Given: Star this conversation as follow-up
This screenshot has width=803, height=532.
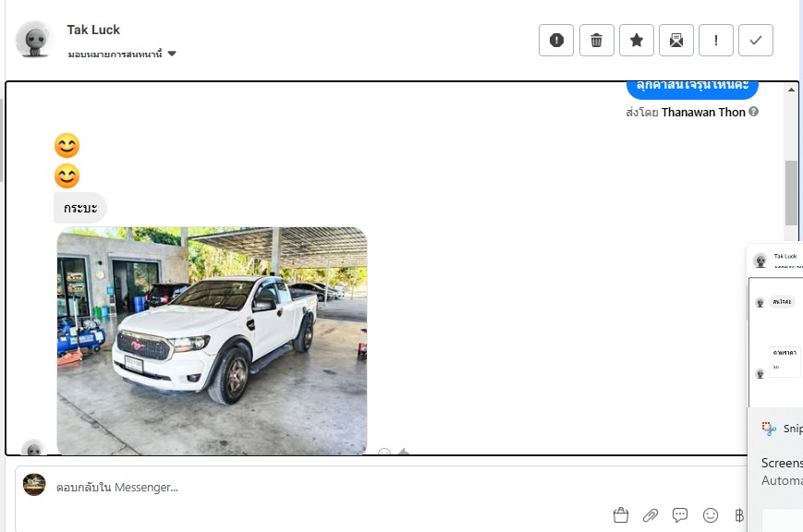Looking at the screenshot, I should coord(636,40).
